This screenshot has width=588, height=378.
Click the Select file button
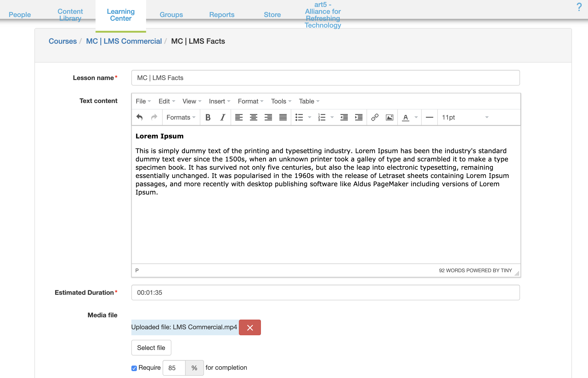pyautogui.click(x=151, y=348)
